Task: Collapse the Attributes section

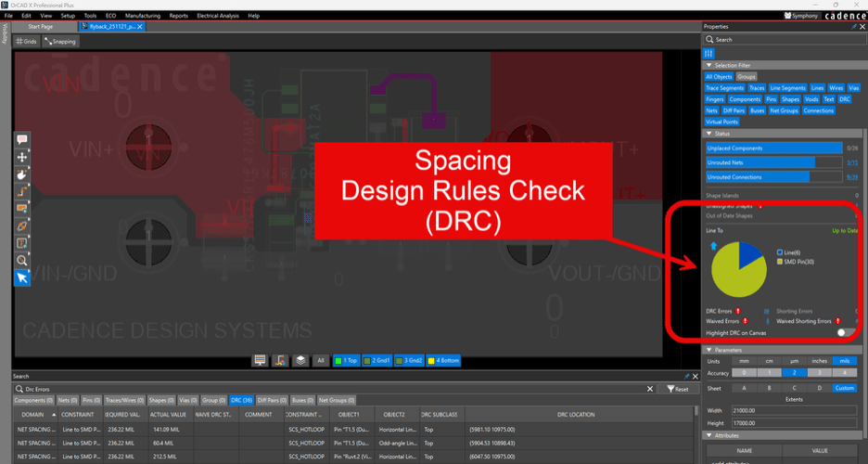Action: pos(709,436)
